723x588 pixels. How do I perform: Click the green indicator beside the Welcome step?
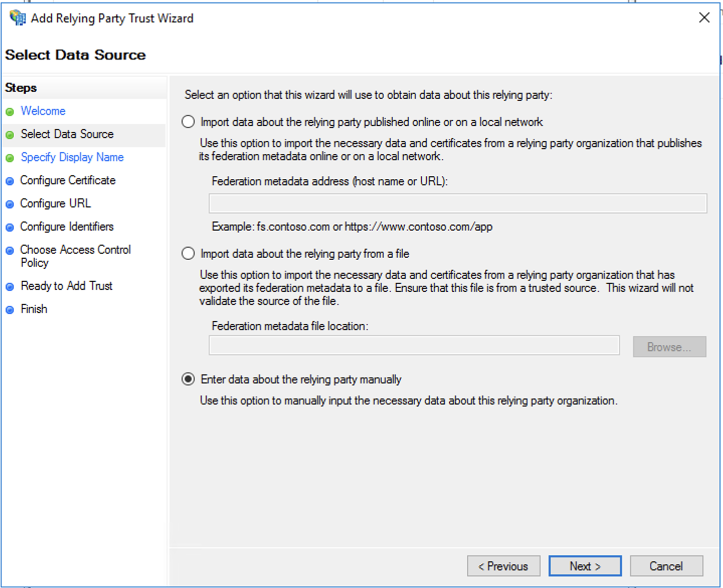[x=11, y=111]
